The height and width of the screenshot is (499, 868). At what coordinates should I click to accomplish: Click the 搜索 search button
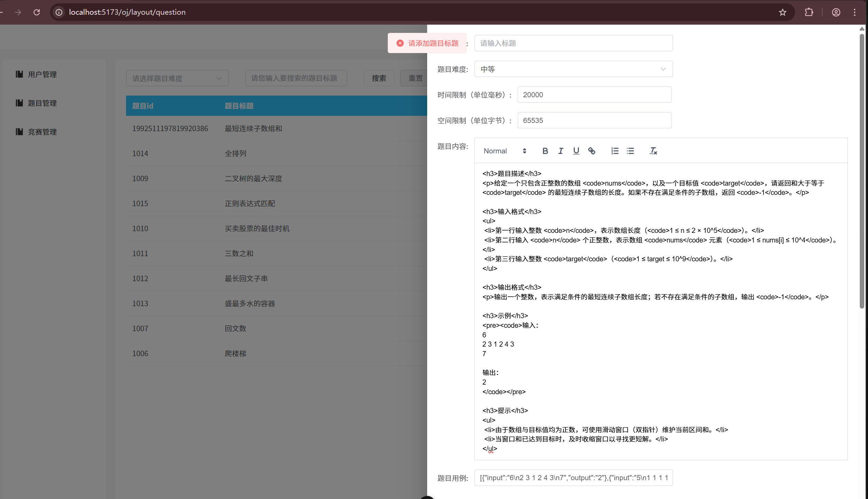(x=379, y=78)
